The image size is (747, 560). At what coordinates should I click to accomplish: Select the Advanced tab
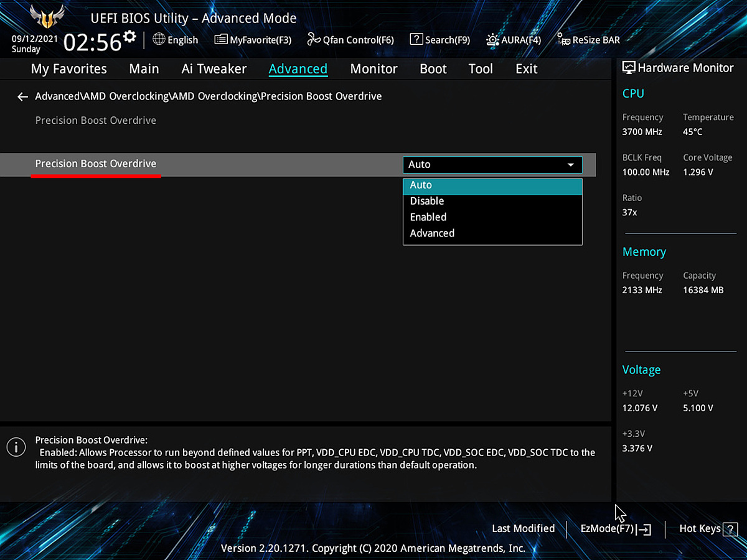[x=298, y=69]
